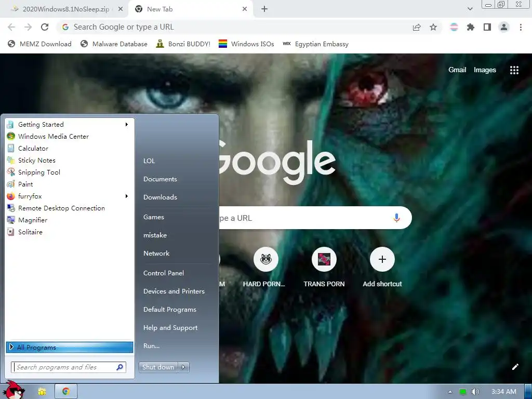532x399 pixels.
Task: Open Malware Database bookmark
Action: [x=114, y=44]
